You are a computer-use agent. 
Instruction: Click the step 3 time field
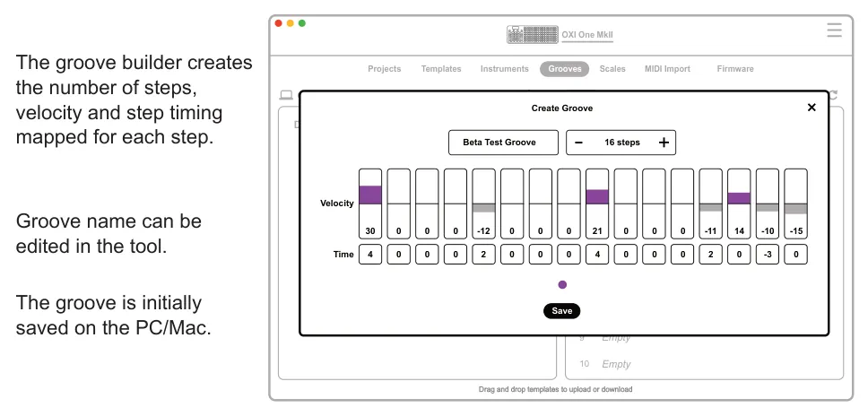point(427,254)
